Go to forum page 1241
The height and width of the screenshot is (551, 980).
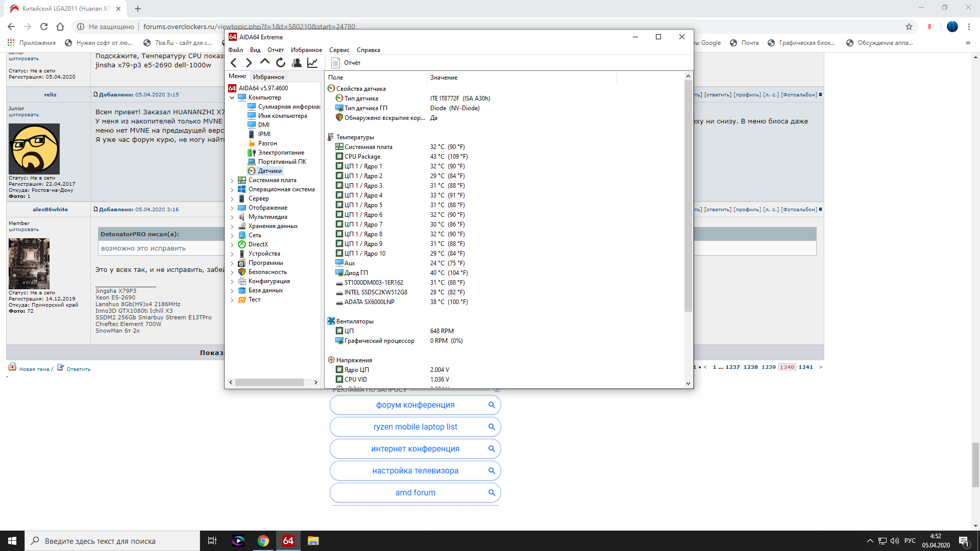(x=805, y=367)
